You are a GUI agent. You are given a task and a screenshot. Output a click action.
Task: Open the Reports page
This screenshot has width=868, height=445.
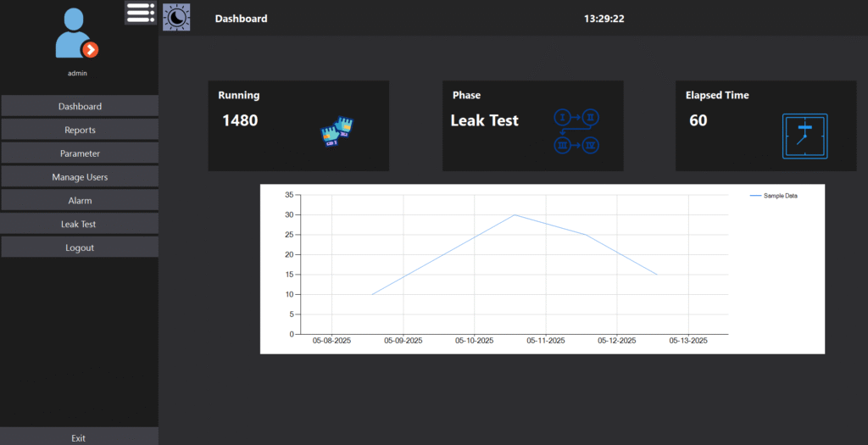(x=80, y=131)
